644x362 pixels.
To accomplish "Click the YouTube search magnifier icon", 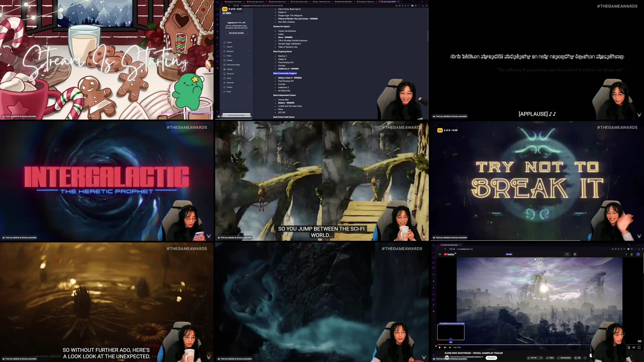I will (567, 254).
